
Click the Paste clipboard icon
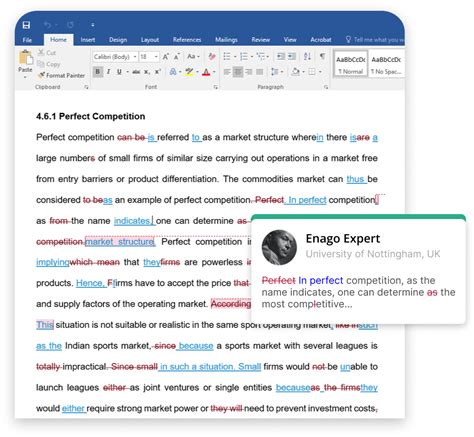(x=26, y=58)
